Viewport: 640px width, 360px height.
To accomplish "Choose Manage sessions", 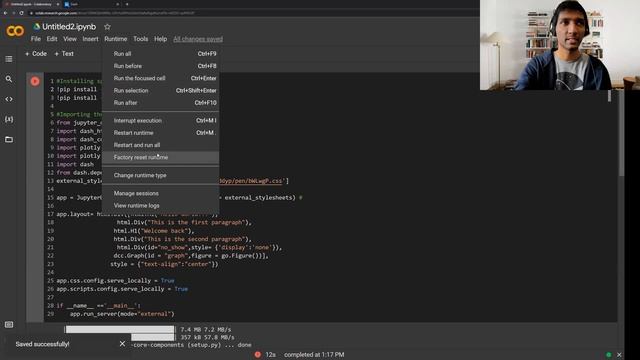I will click(x=160, y=193).
